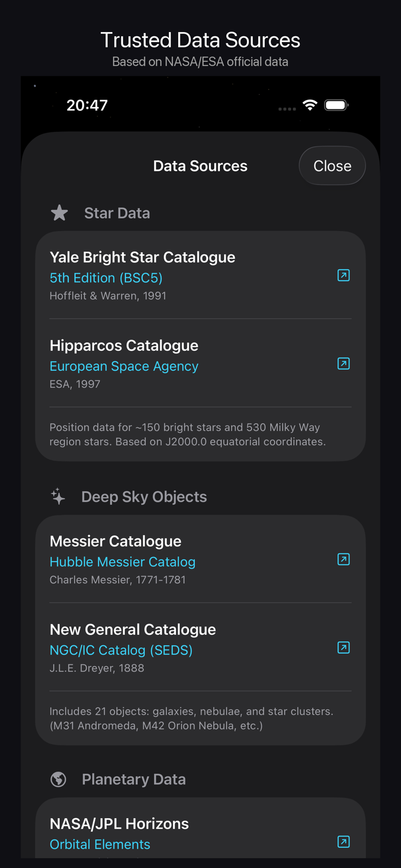Open the Orbital Elements link
The height and width of the screenshot is (868, 401).
(x=100, y=844)
